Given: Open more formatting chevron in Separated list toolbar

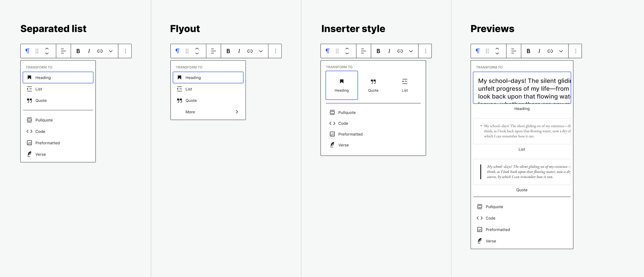Looking at the screenshot, I should coord(111,51).
